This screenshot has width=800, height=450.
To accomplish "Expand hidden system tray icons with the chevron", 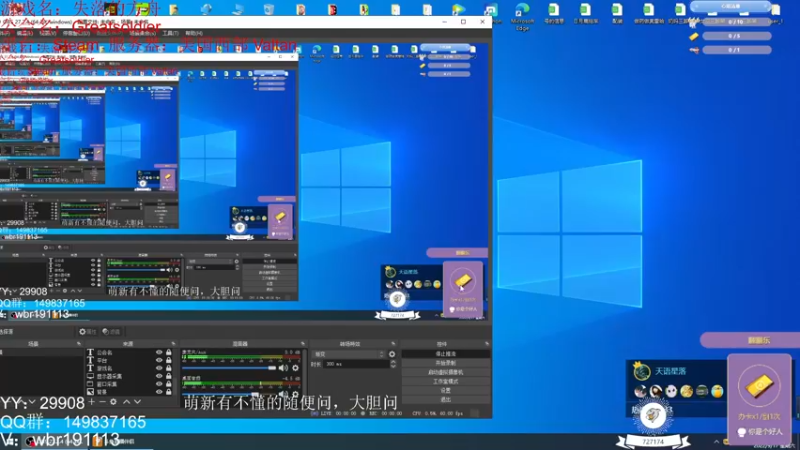I will pos(716,442).
